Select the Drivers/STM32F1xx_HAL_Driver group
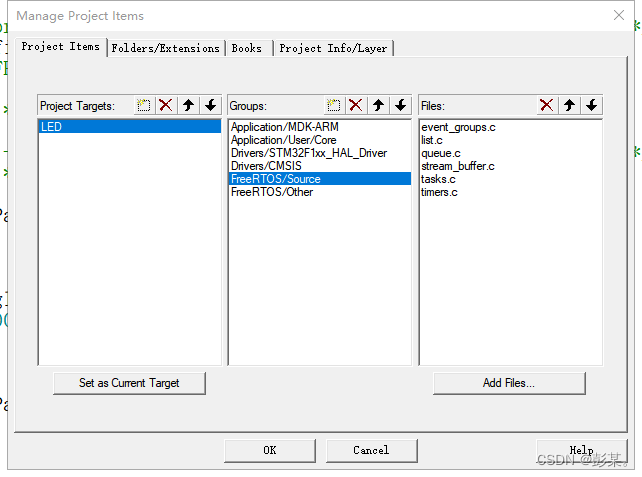Screen dimensions: 642x477 click(x=320, y=153)
